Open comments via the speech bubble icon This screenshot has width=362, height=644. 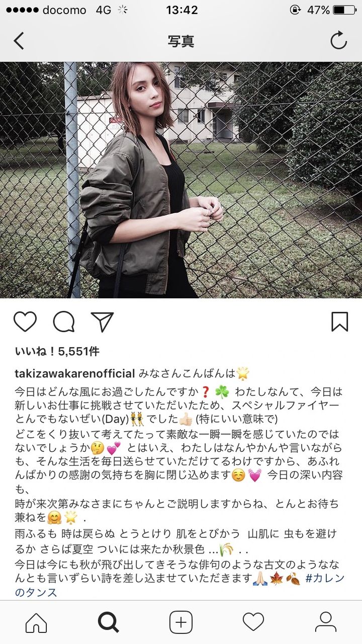click(64, 322)
